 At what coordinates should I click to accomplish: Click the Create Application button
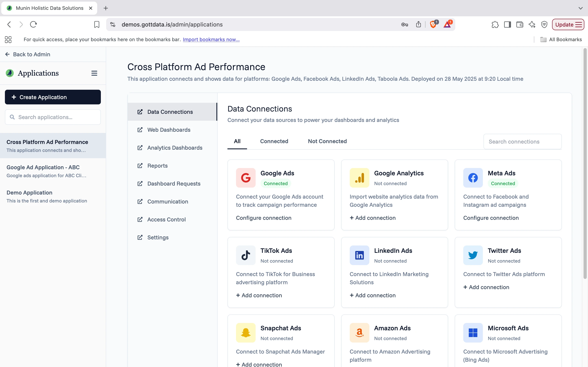[52, 97]
